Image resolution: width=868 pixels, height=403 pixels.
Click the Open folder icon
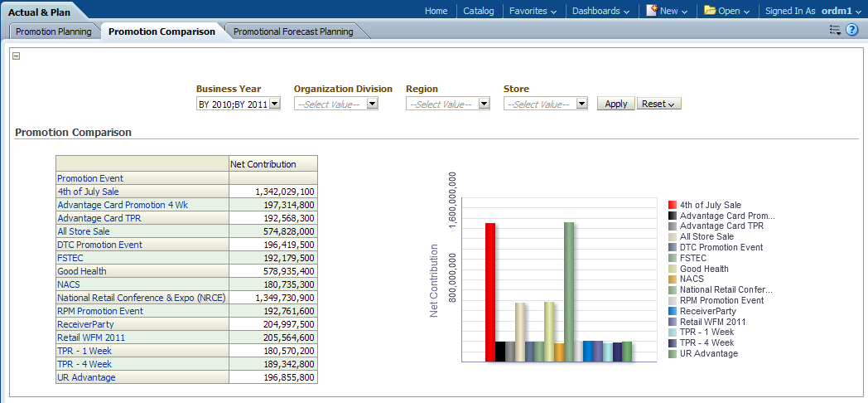coord(710,11)
